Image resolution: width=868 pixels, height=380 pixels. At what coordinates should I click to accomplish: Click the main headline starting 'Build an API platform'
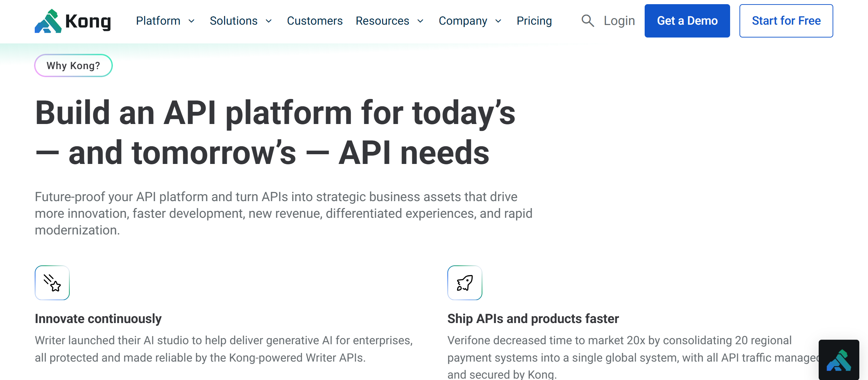pos(275,132)
